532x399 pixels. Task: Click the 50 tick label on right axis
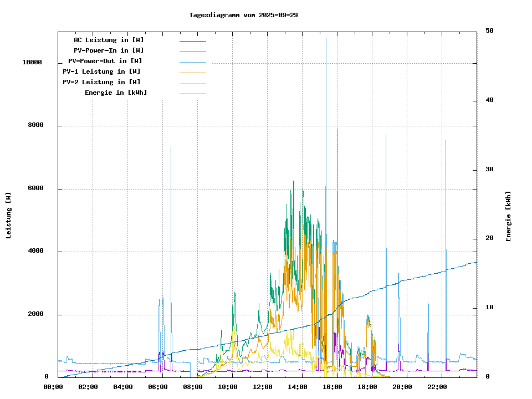(489, 31)
